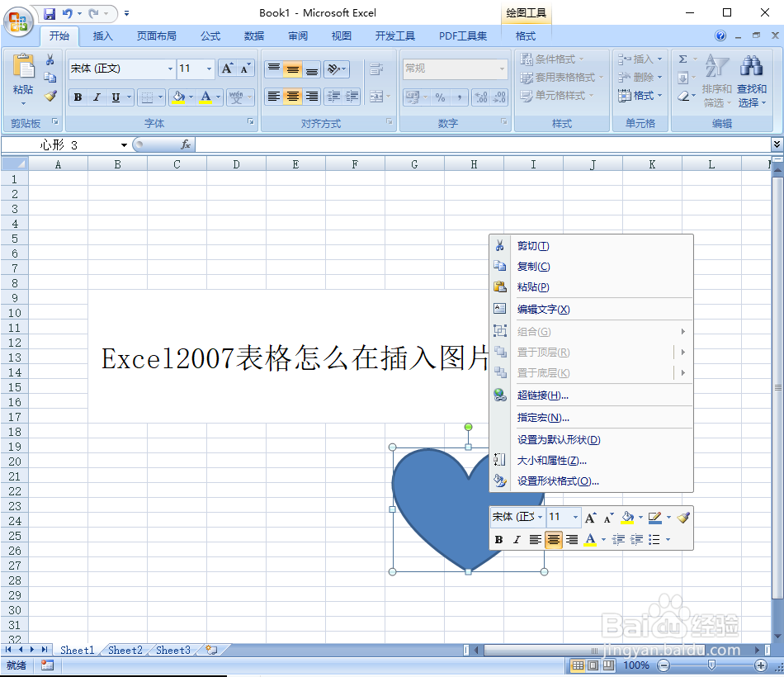Viewport: 784px width, 677px height.
Task: Switch to Page Layout view in status bar
Action: pyautogui.click(x=593, y=665)
